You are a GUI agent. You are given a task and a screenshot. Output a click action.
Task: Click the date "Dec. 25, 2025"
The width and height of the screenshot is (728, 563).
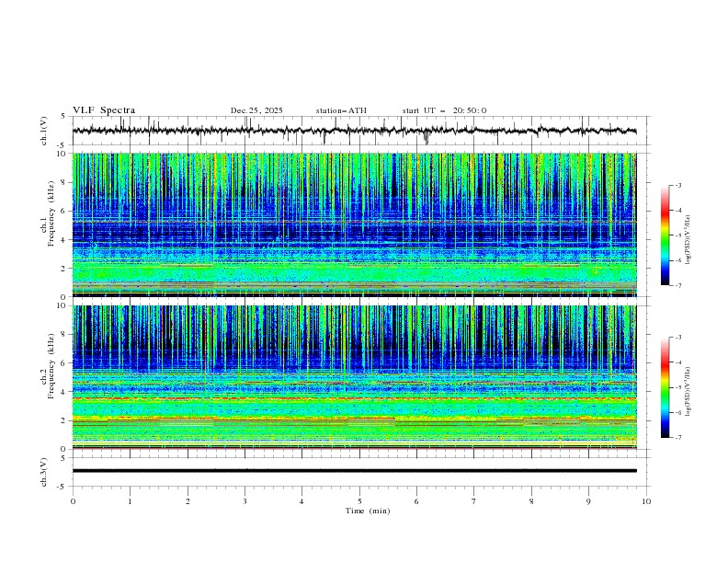pyautogui.click(x=256, y=110)
